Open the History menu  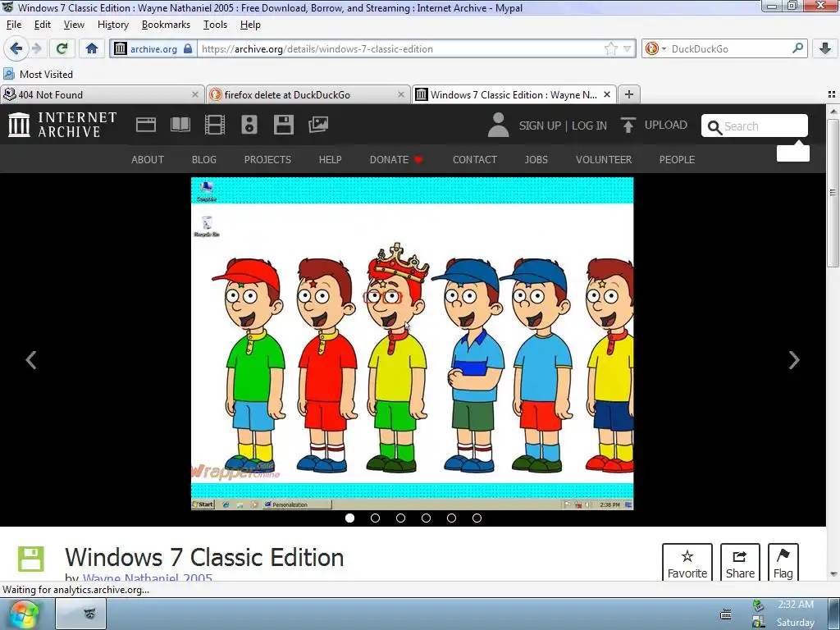[113, 25]
